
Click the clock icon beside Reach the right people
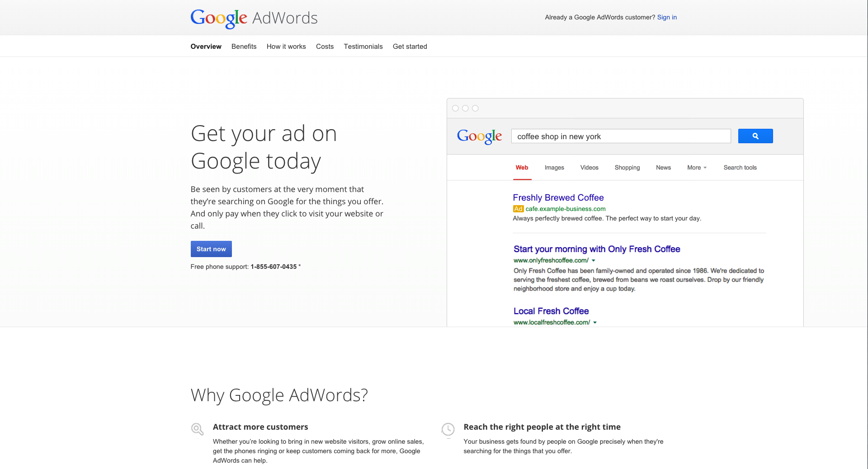pos(448,429)
